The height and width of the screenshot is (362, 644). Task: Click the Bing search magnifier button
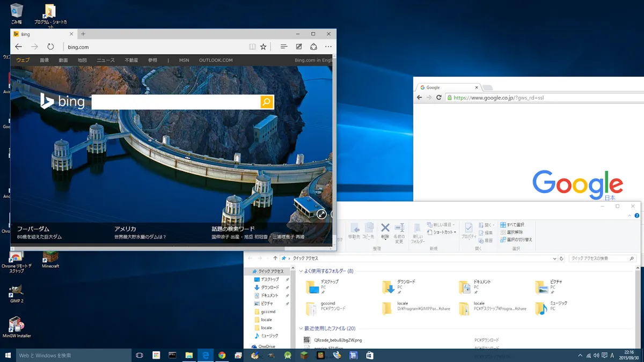(267, 102)
